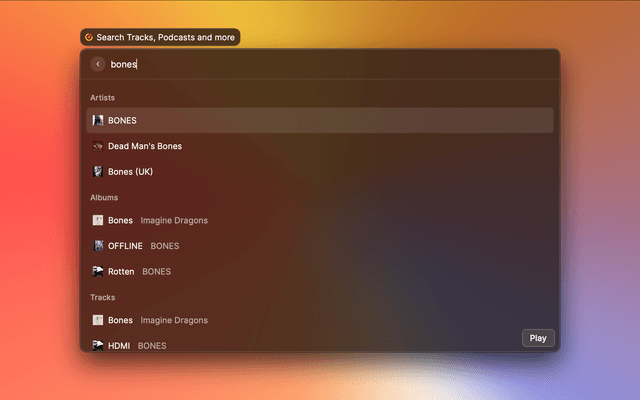Select the HDMI track by BONES
The height and width of the screenshot is (400, 640).
click(120, 345)
